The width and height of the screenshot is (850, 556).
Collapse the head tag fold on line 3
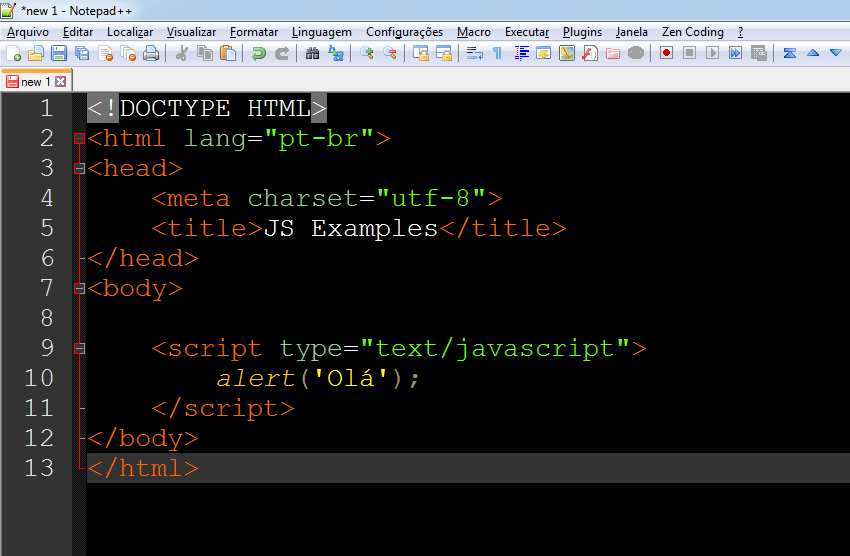tap(80, 169)
